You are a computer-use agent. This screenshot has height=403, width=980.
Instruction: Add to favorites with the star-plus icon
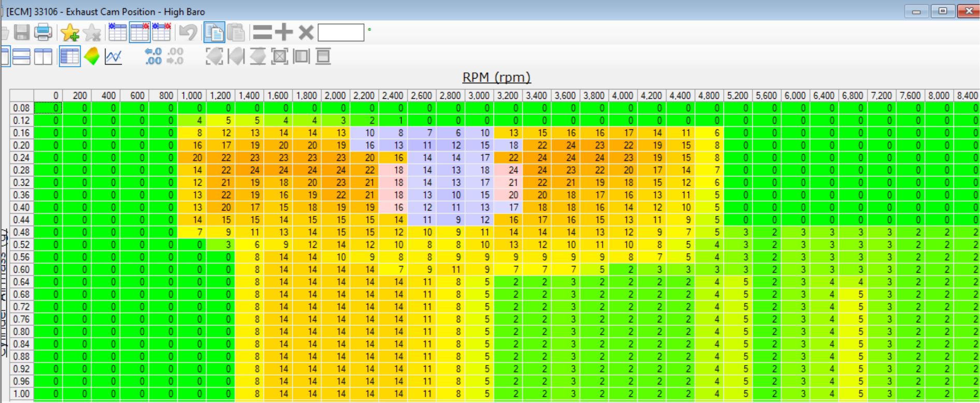(x=70, y=33)
